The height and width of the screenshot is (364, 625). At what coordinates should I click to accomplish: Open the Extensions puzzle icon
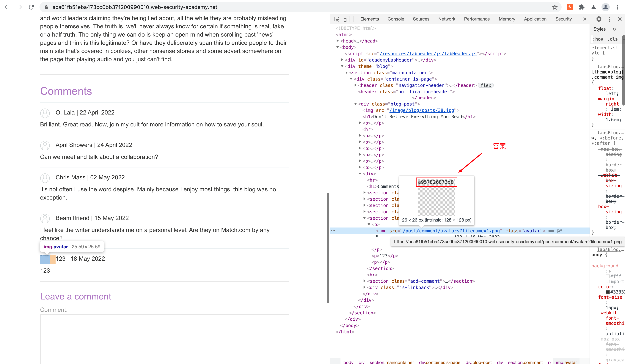pos(582,7)
